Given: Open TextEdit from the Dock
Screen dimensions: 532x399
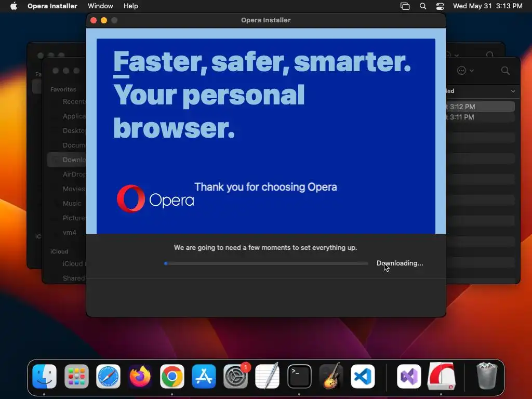Looking at the screenshot, I should [x=268, y=376].
